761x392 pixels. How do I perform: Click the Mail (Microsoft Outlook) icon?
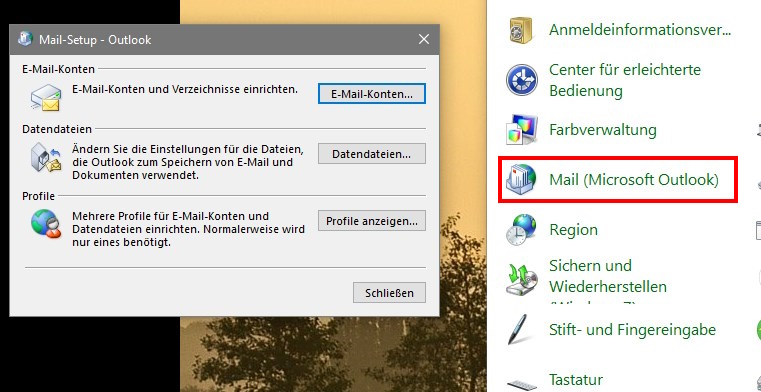521,180
